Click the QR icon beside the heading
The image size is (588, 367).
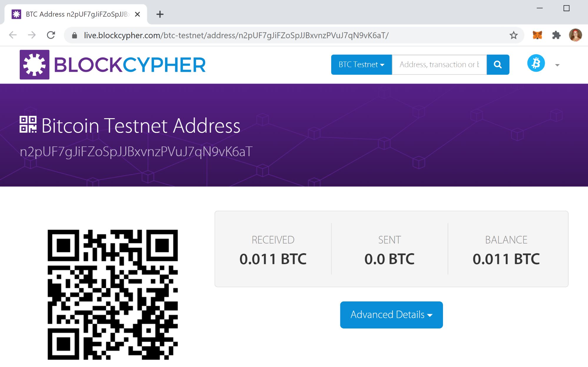tap(28, 124)
